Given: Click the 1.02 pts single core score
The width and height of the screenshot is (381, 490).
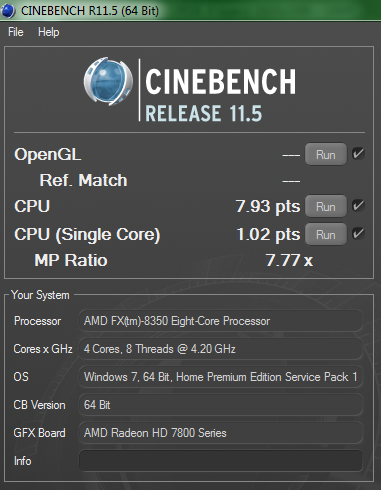Looking at the screenshot, I should click(x=268, y=235).
